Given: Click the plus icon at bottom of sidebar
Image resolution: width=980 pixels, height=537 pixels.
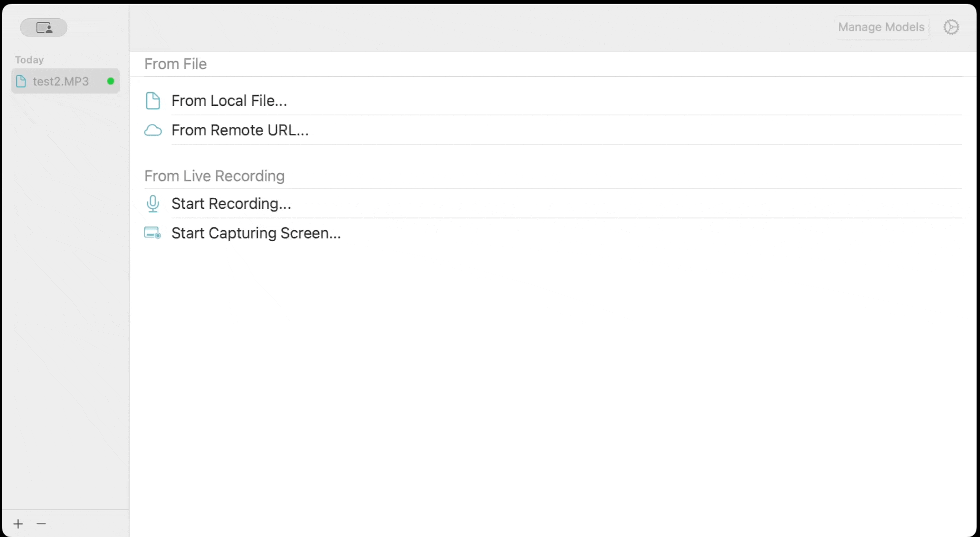Looking at the screenshot, I should [18, 523].
